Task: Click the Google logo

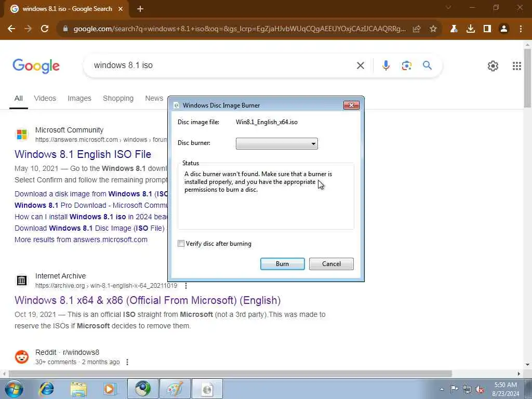Action: click(36, 66)
